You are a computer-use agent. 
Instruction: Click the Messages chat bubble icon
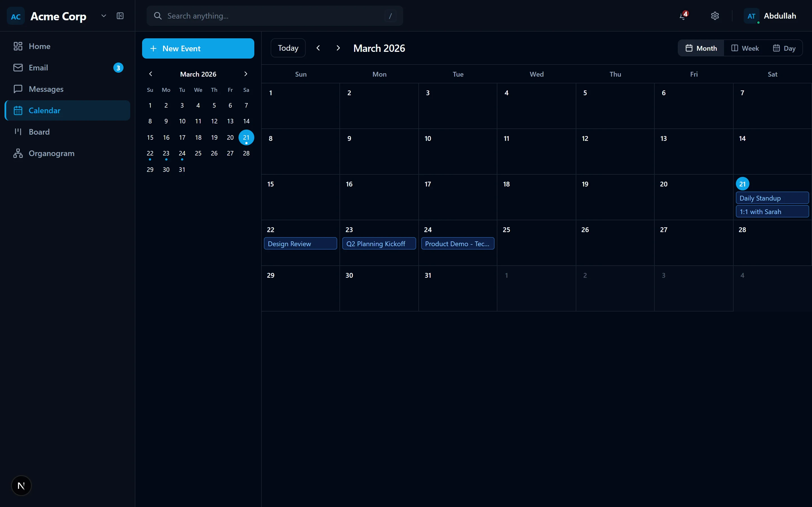[18, 89]
